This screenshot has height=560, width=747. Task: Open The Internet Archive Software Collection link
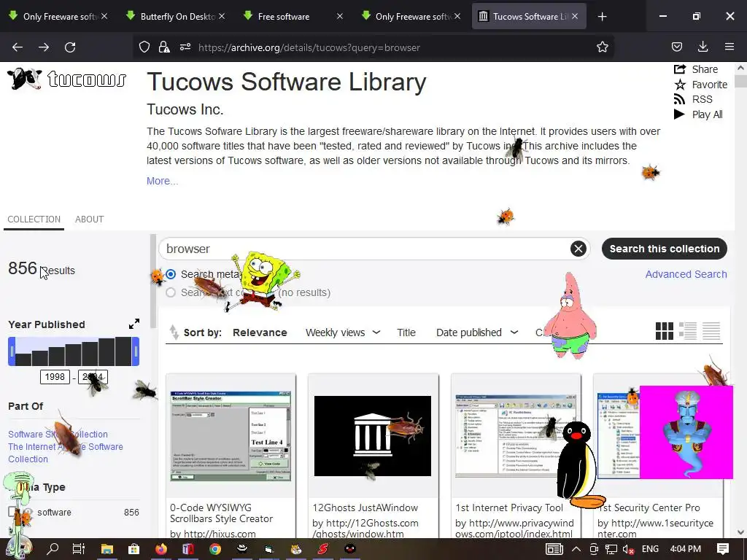[x=66, y=453]
